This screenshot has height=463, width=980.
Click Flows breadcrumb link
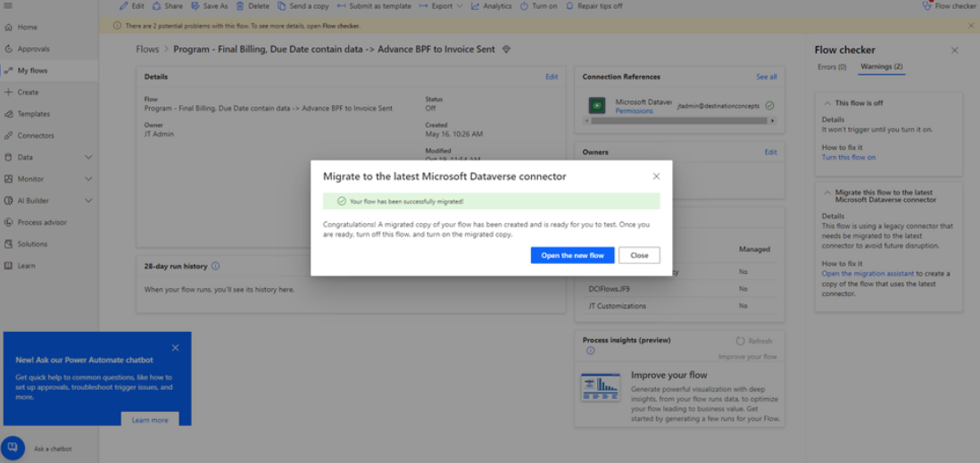click(x=147, y=49)
